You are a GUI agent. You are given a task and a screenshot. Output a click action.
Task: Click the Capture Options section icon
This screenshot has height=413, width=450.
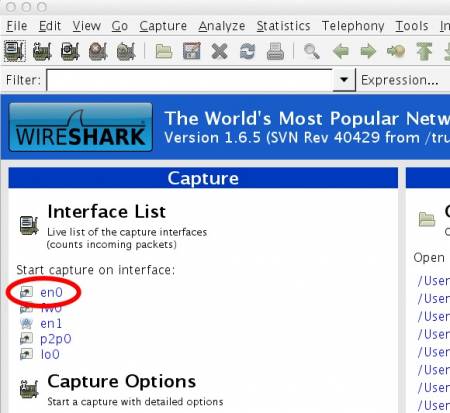(29, 389)
